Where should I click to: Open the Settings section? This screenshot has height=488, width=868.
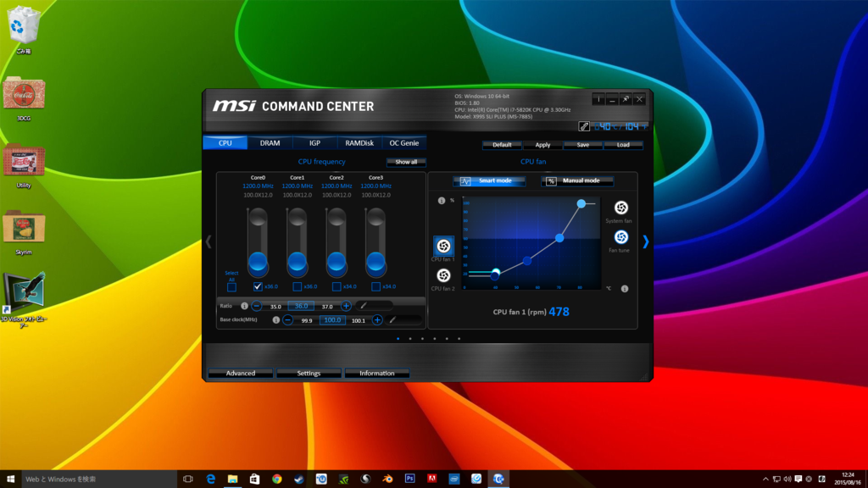(x=309, y=374)
